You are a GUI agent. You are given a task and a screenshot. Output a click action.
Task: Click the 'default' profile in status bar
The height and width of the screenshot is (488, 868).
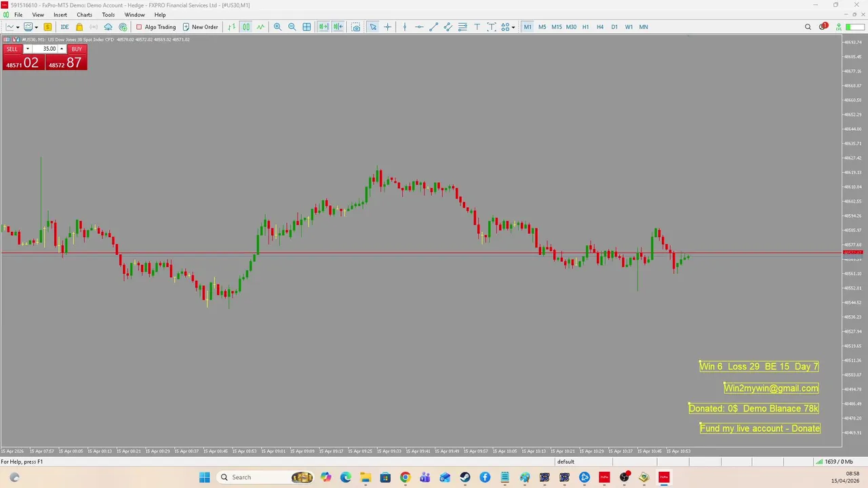tap(566, 462)
